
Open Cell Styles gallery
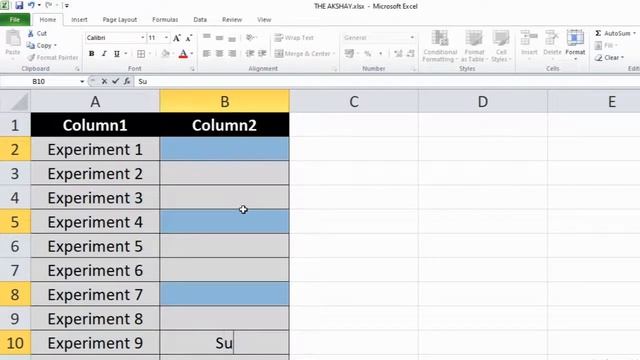point(501,46)
